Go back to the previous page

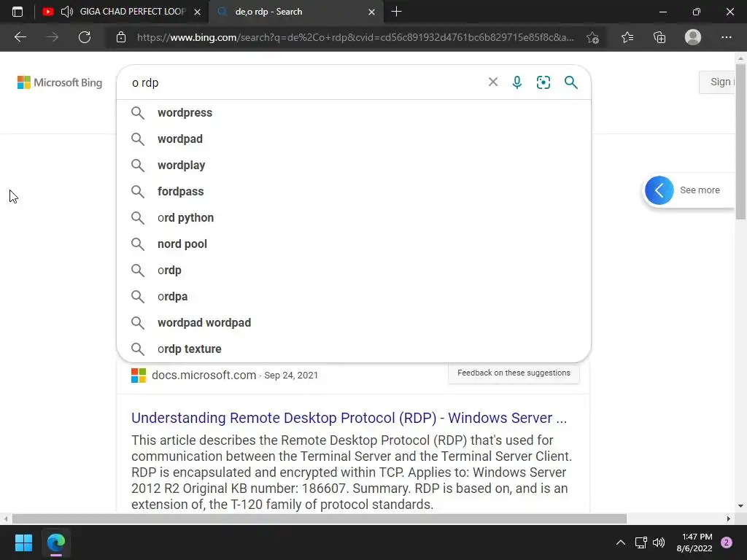[20, 37]
